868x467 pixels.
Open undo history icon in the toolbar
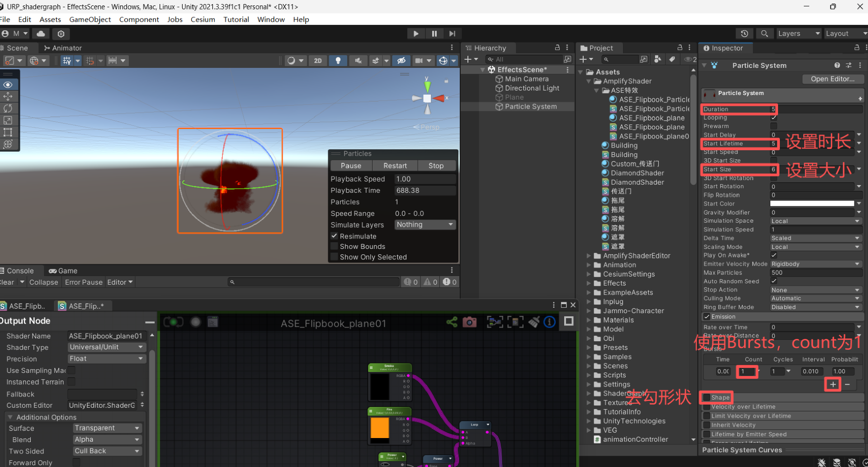(745, 33)
